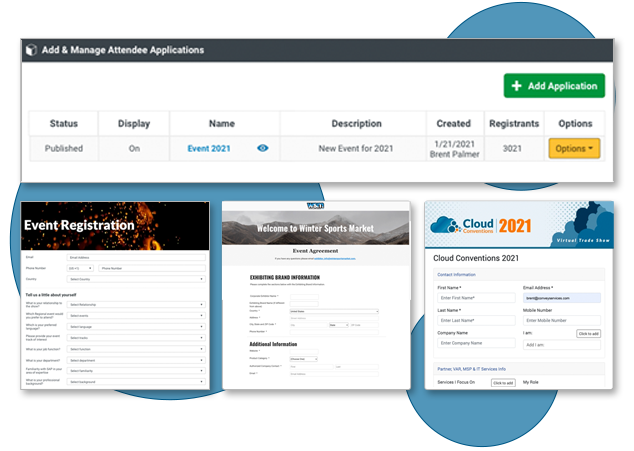Click the 'Add I am' field

(562, 345)
